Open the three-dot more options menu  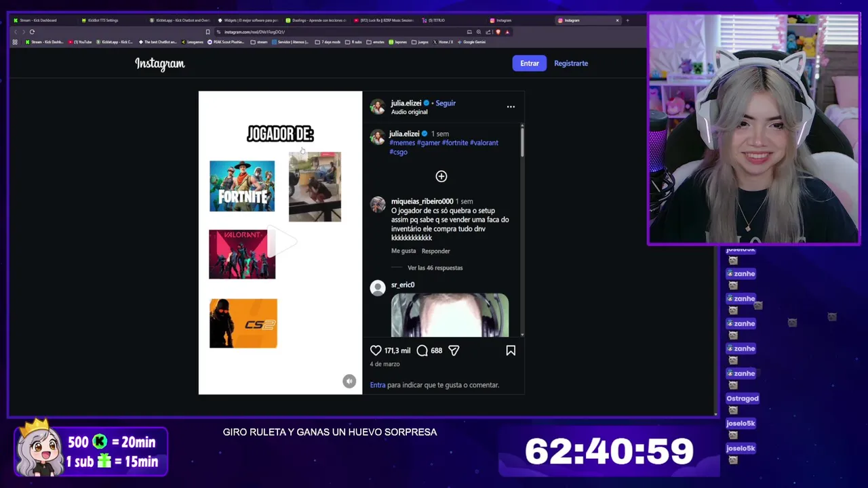511,106
